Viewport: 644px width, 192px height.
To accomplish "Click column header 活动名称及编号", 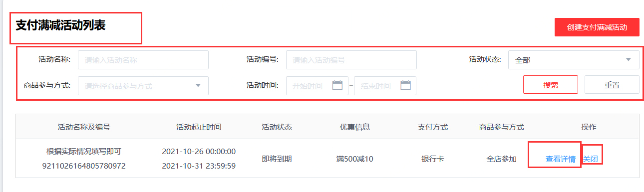I will tap(84, 127).
